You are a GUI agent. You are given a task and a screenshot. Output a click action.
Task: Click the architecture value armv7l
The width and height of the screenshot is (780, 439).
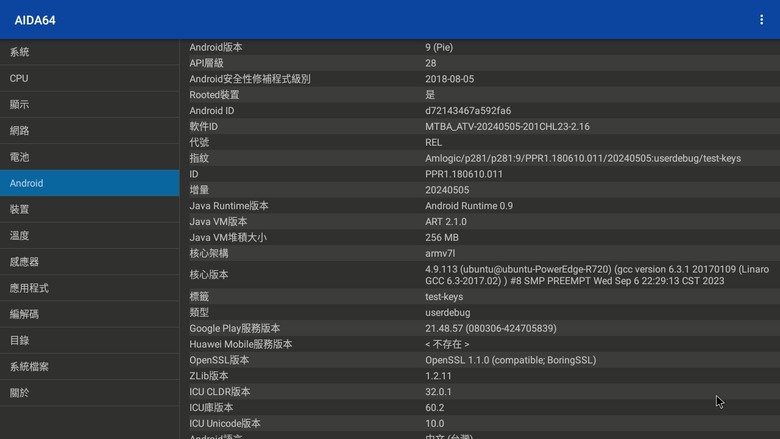(440, 254)
